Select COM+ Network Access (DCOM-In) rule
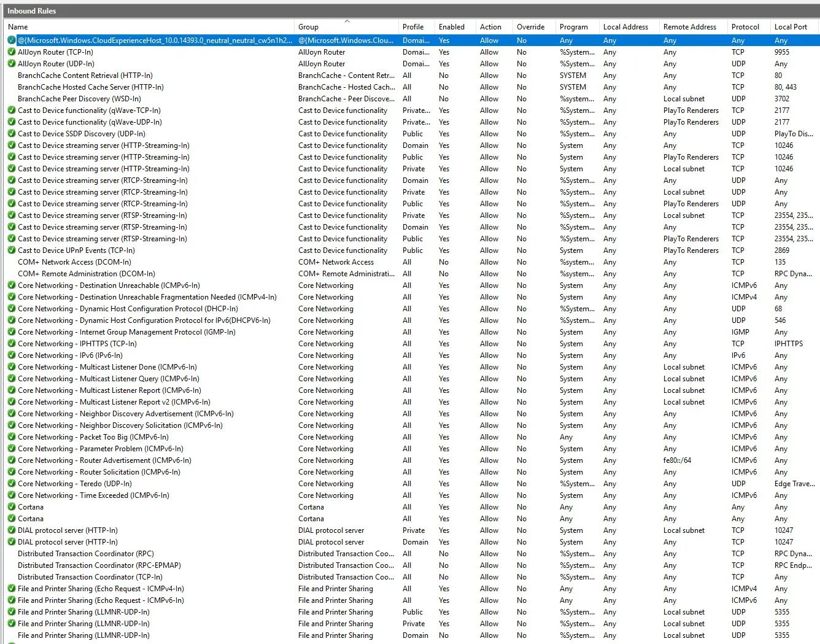Viewport: 820px width, 644px height. pos(411,262)
